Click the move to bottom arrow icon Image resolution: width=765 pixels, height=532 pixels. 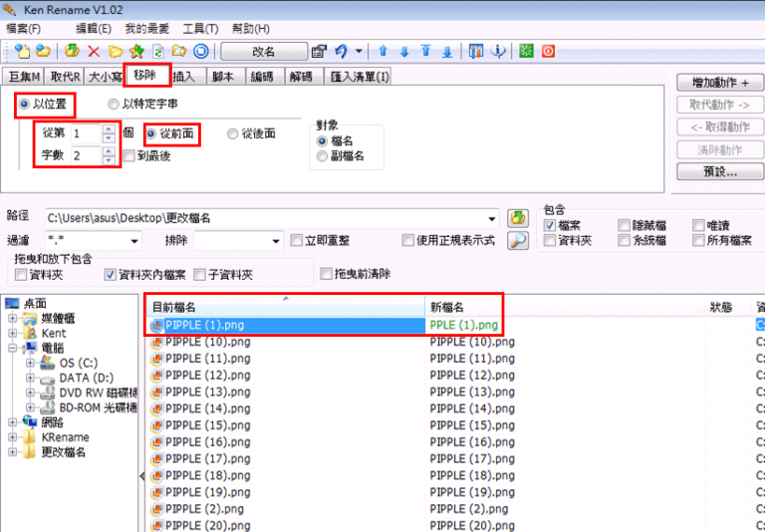(x=447, y=51)
